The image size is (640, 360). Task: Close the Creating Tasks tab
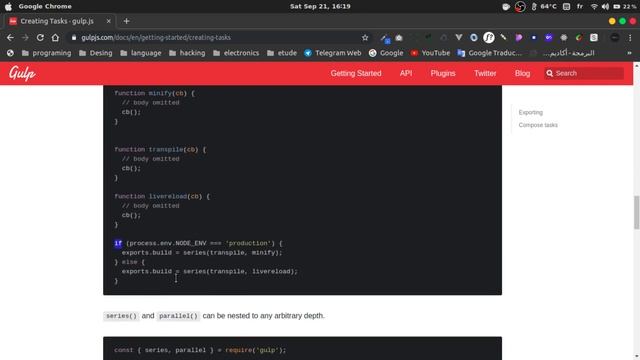point(109,21)
